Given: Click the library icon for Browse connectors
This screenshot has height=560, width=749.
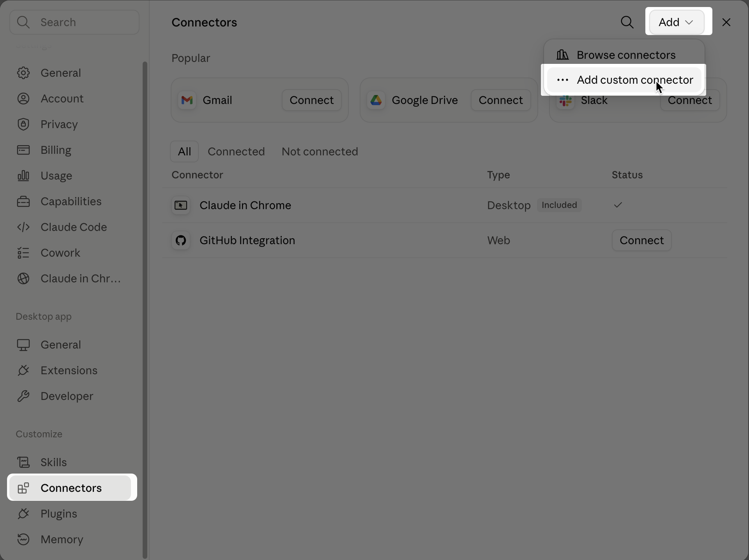Looking at the screenshot, I should pos(562,55).
